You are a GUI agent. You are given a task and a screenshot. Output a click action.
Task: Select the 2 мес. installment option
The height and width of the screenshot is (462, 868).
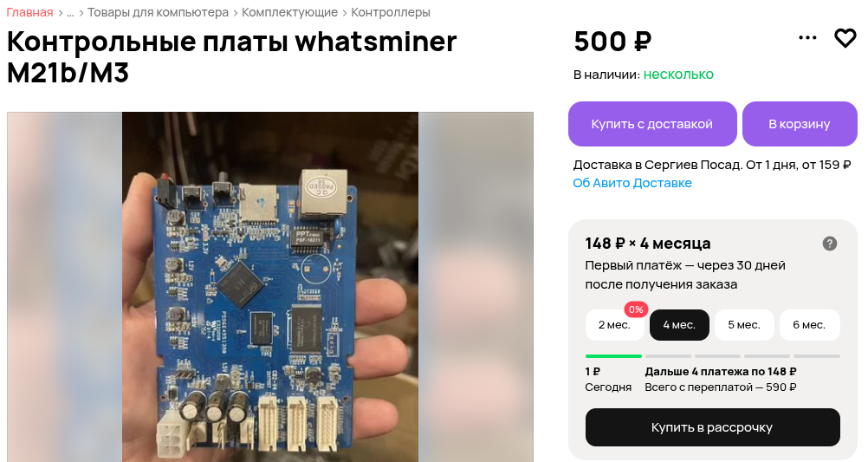[x=614, y=325]
